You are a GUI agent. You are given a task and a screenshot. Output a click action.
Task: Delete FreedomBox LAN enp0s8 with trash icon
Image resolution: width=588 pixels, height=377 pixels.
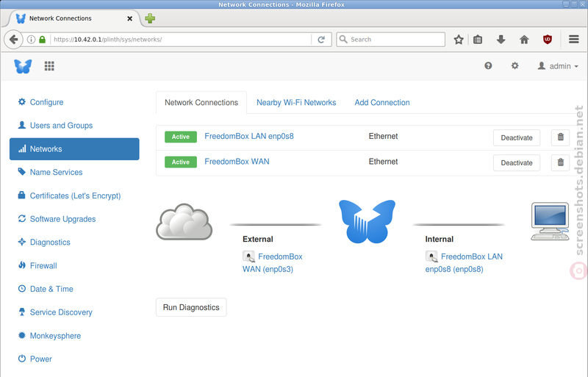pyautogui.click(x=560, y=137)
